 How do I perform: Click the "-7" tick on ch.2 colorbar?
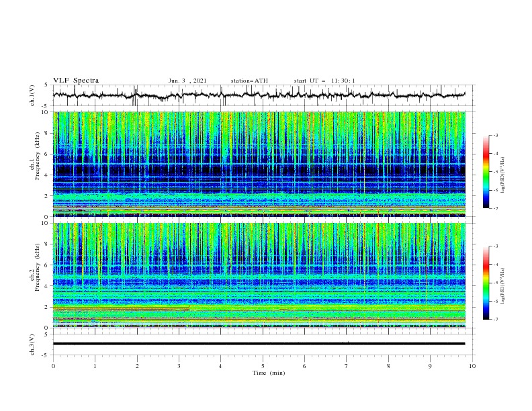coord(496,319)
